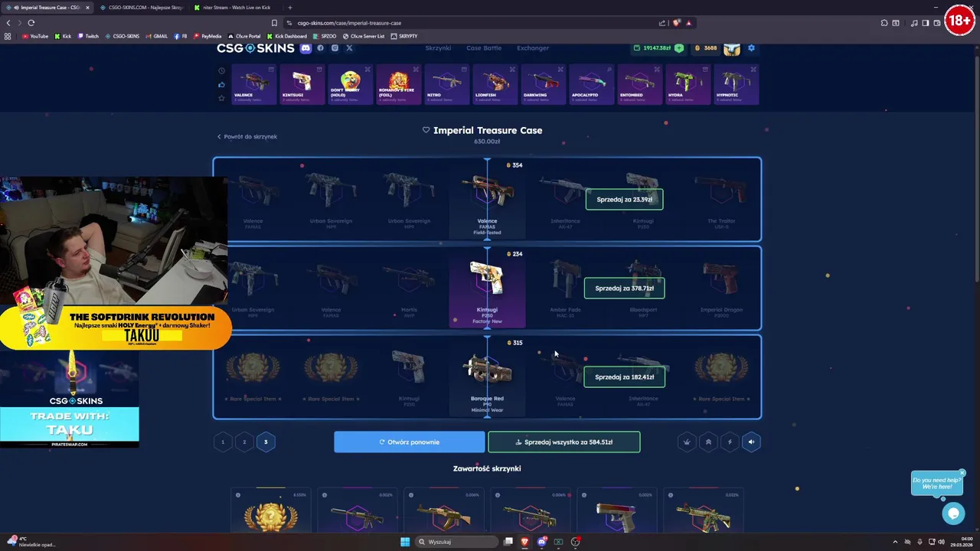
Task: Open the browser apps grid icon on bookmarks bar
Action: pos(8,36)
